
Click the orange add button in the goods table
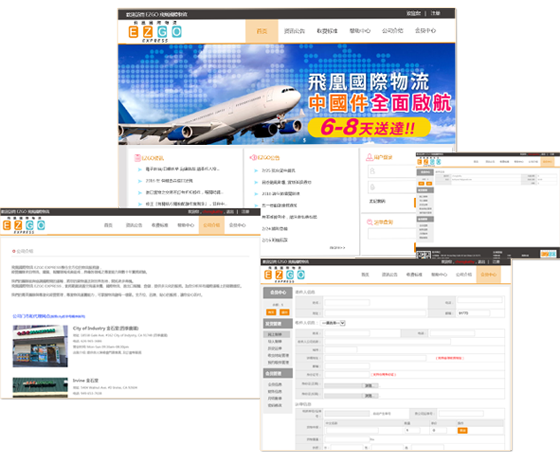462,431
